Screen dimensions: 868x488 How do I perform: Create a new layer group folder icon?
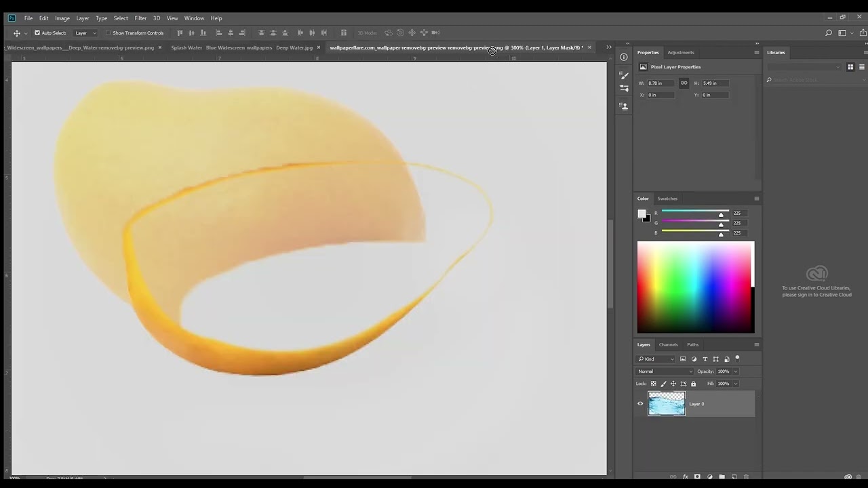click(x=722, y=476)
